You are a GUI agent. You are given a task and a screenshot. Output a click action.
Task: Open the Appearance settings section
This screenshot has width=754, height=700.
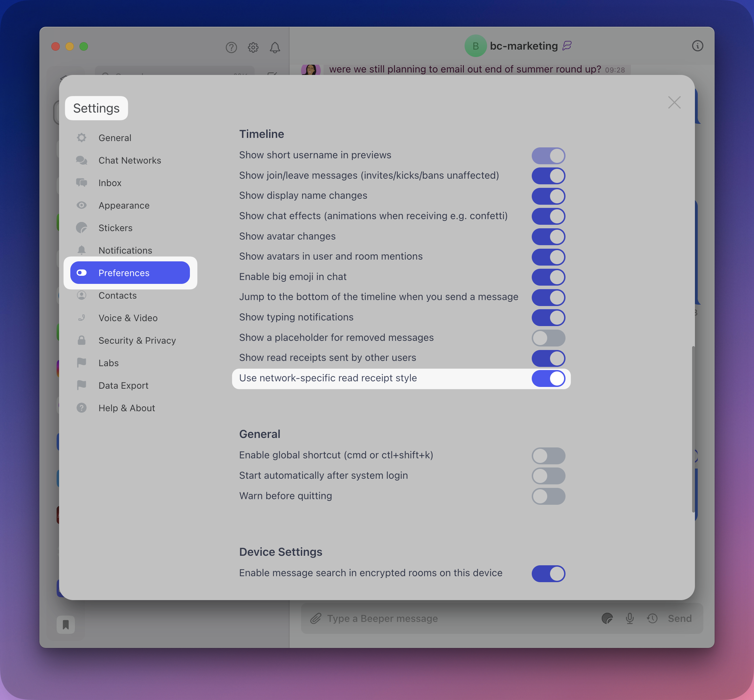pyautogui.click(x=124, y=205)
